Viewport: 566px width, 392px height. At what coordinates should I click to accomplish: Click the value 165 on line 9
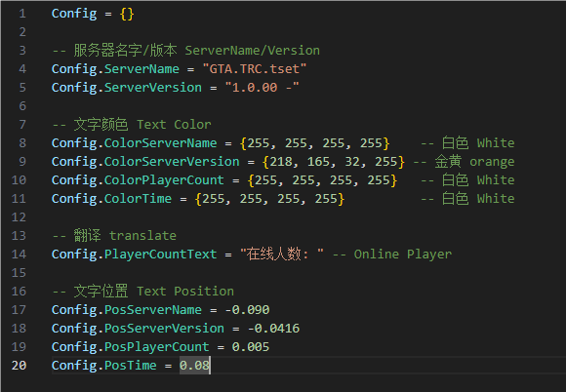[318, 162]
